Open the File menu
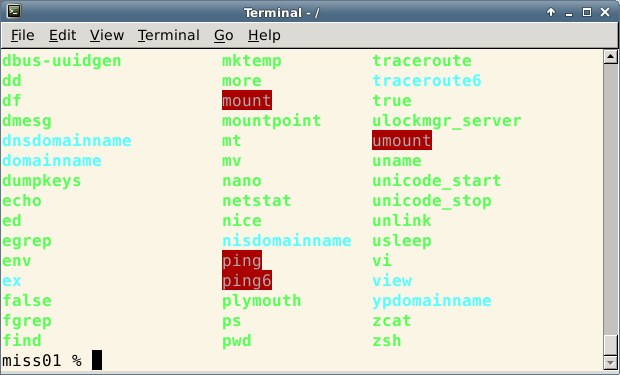 [23, 35]
